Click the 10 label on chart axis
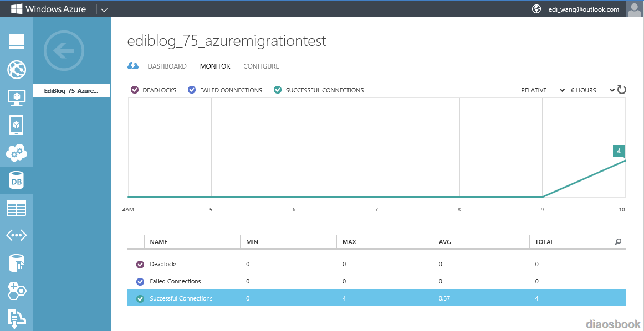The height and width of the screenshot is (331, 644). pos(622,210)
